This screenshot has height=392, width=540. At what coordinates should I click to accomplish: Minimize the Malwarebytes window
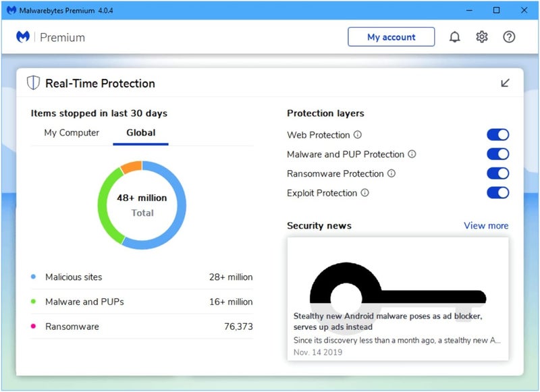point(469,10)
